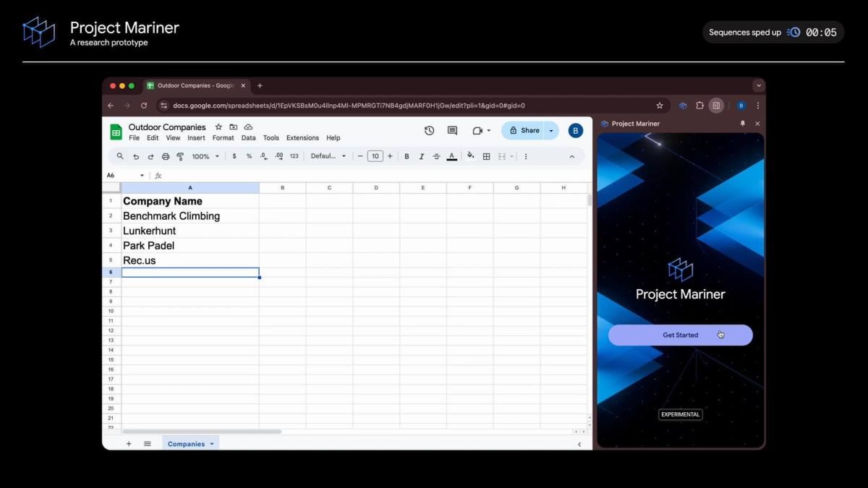Click the paint format roller icon
Viewport: 868px width, 488px height.
point(180,156)
